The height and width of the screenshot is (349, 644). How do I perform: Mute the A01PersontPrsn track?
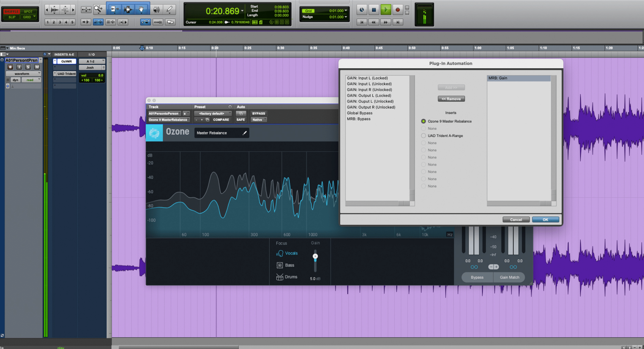point(37,67)
